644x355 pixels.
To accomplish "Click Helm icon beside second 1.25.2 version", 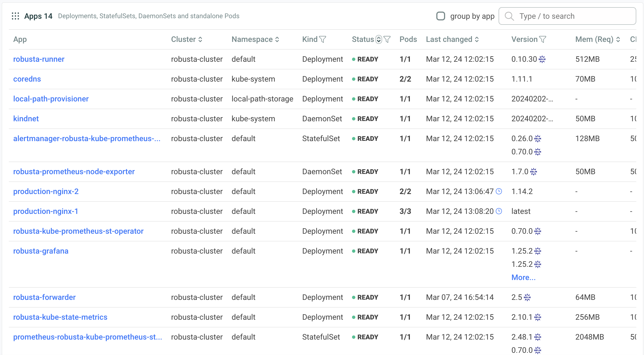I will pos(538,264).
